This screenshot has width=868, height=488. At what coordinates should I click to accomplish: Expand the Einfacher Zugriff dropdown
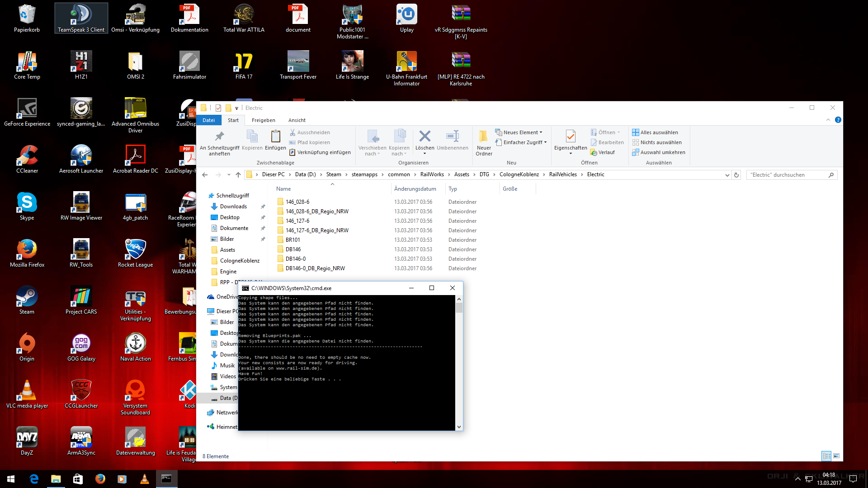(523, 142)
